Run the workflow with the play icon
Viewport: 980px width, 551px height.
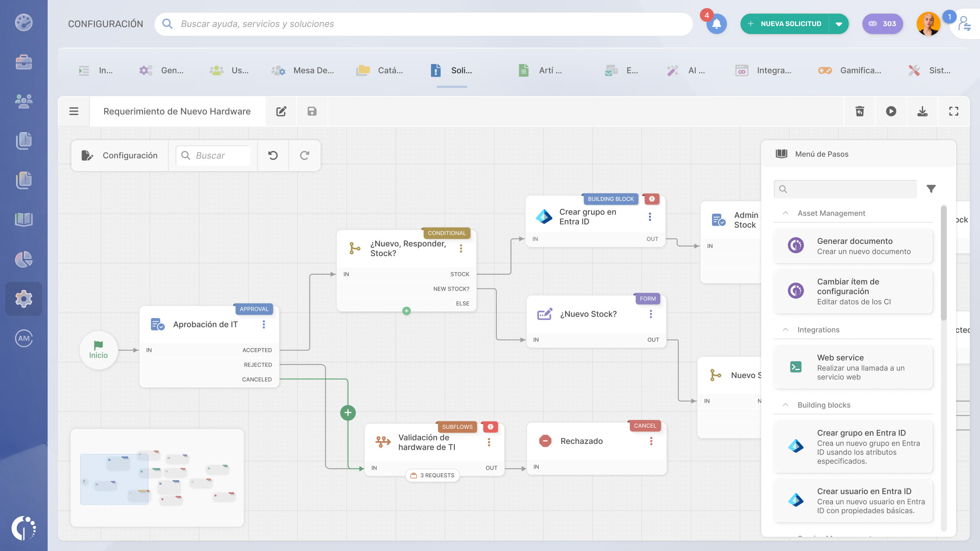(x=891, y=111)
